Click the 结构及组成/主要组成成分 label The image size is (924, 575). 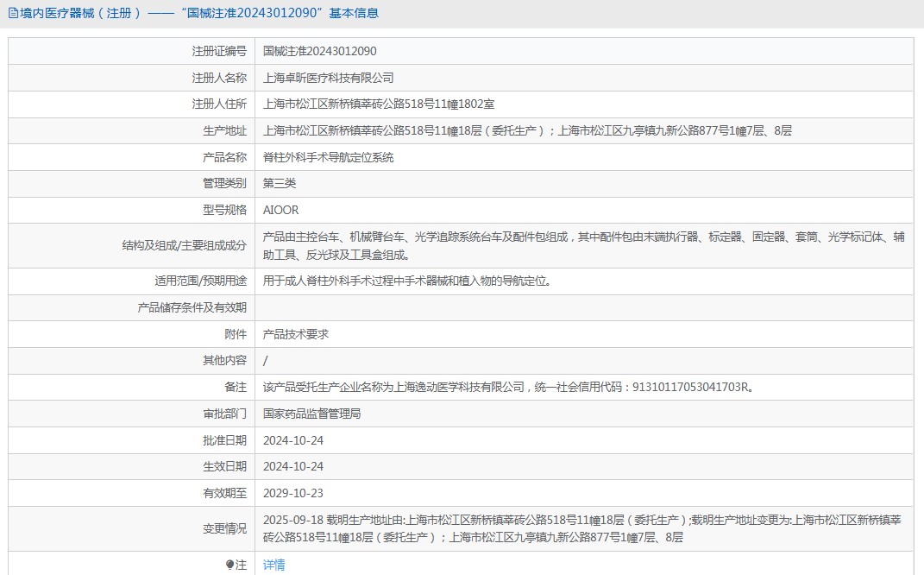click(184, 245)
